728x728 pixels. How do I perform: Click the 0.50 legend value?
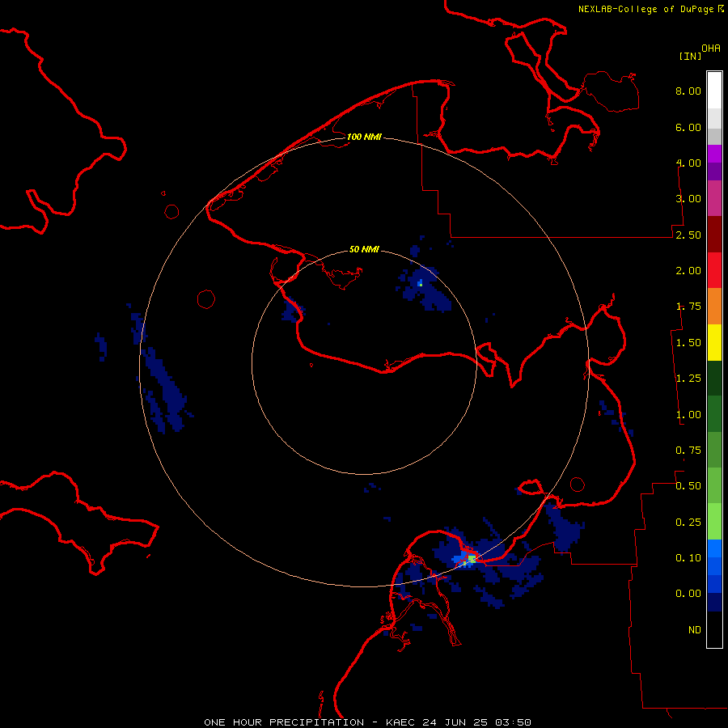coord(688,486)
